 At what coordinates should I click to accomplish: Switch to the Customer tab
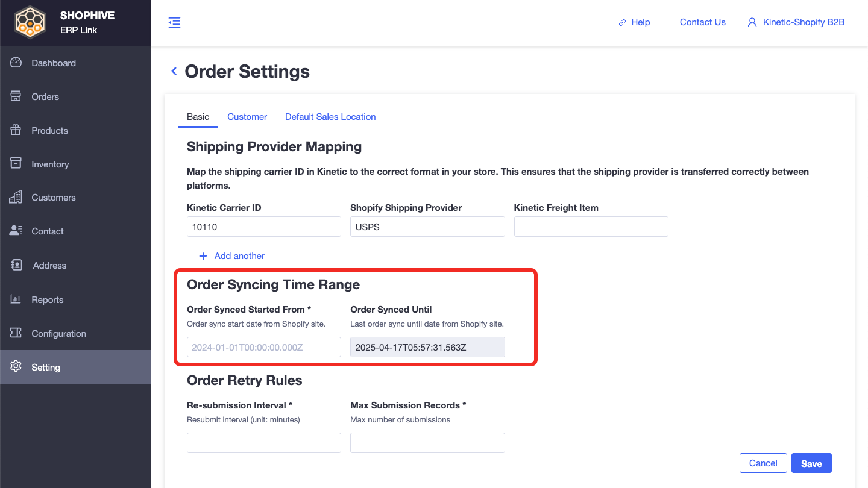pos(247,117)
